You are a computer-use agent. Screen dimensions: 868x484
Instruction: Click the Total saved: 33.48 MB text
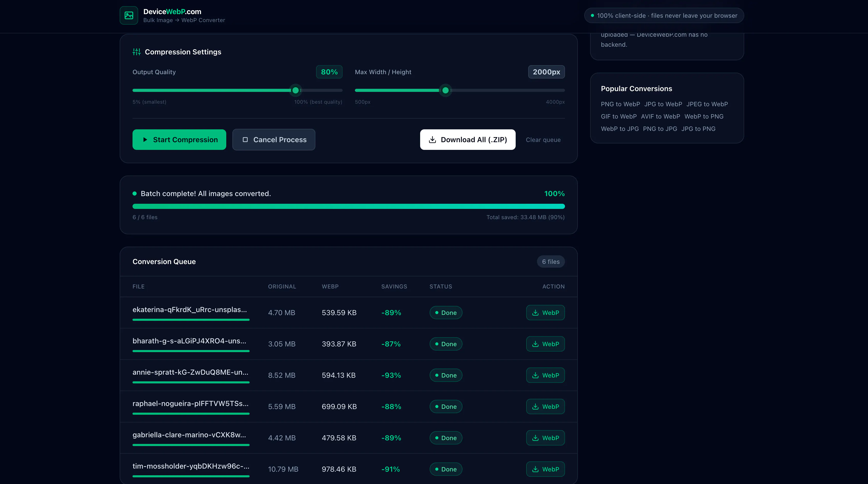point(525,217)
